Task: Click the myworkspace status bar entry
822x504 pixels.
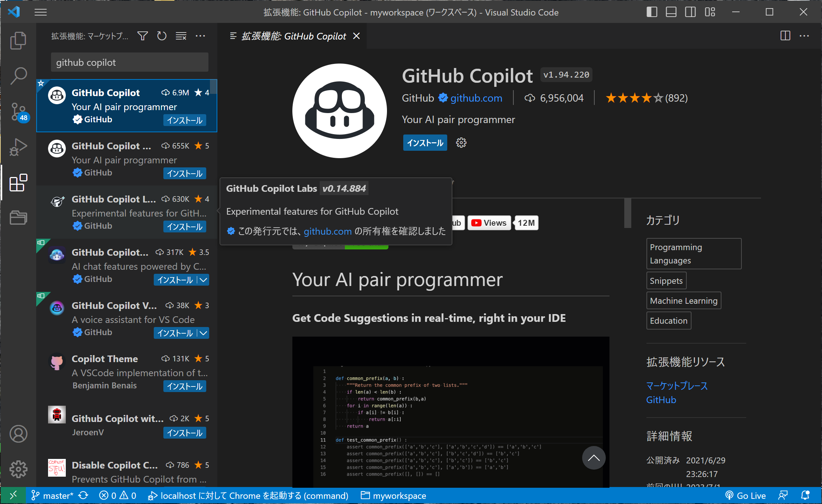Action: tap(393, 496)
